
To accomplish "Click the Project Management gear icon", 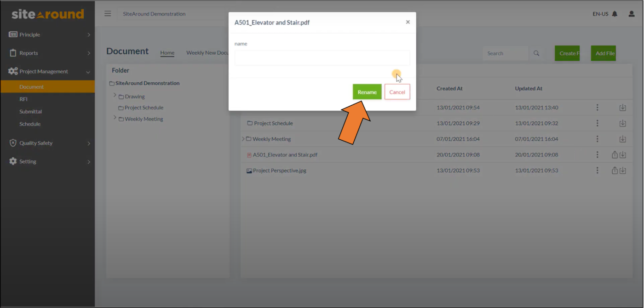I will 12,71.
